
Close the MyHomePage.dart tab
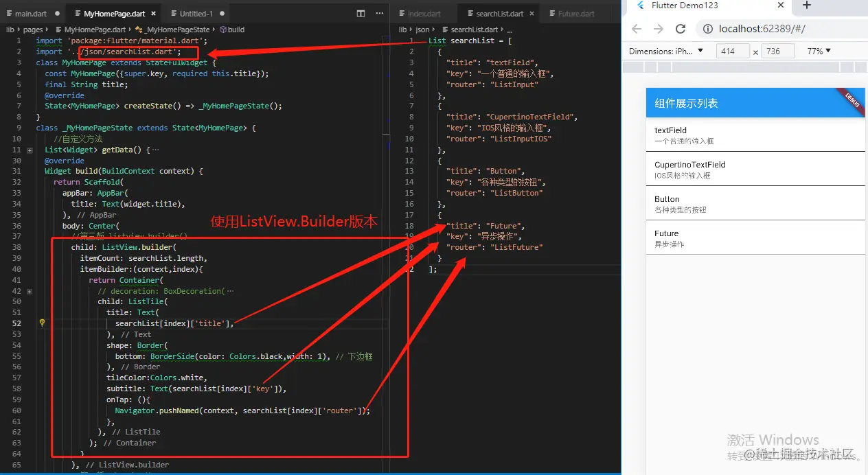(x=152, y=13)
